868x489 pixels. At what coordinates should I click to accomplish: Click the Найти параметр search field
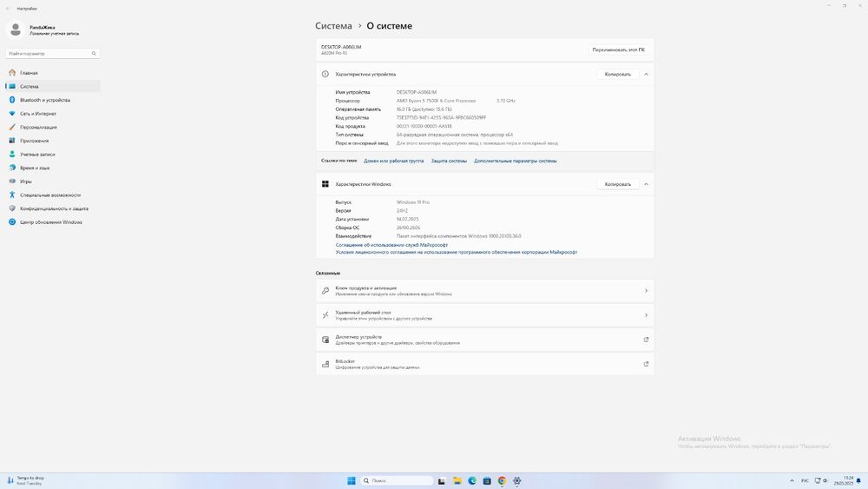coord(53,54)
